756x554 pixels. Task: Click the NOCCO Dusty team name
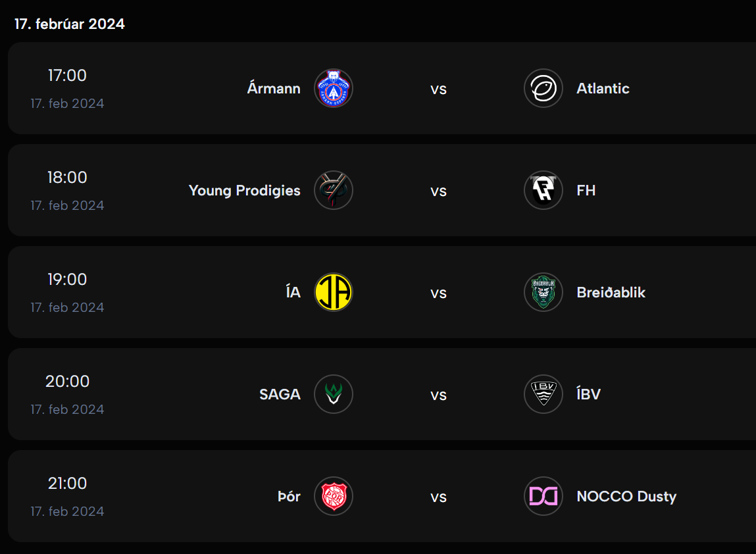626,497
